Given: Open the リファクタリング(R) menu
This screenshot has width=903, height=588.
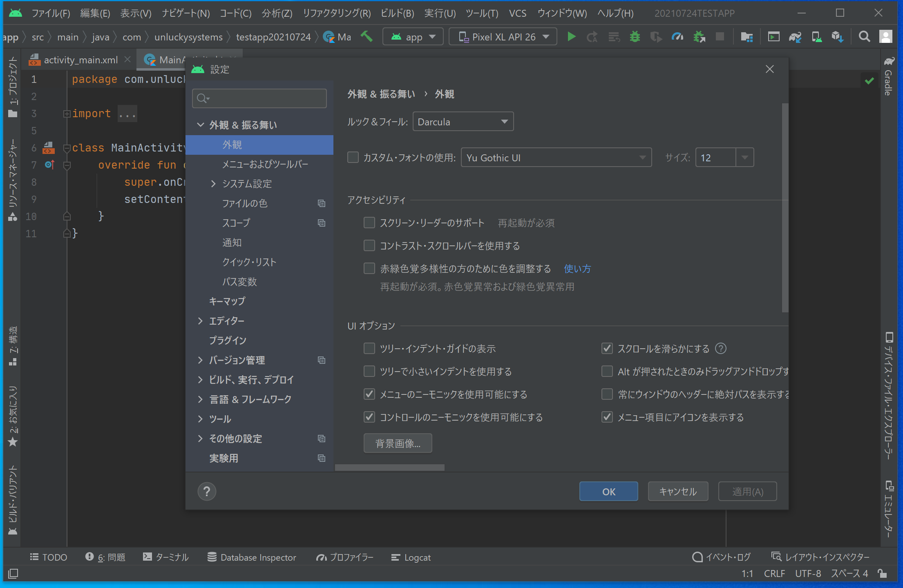Looking at the screenshot, I should point(337,13).
